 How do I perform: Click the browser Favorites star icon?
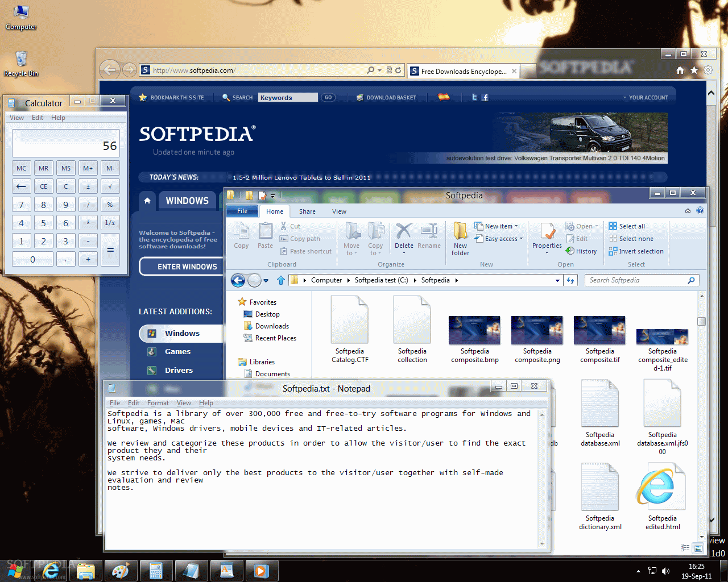point(694,70)
